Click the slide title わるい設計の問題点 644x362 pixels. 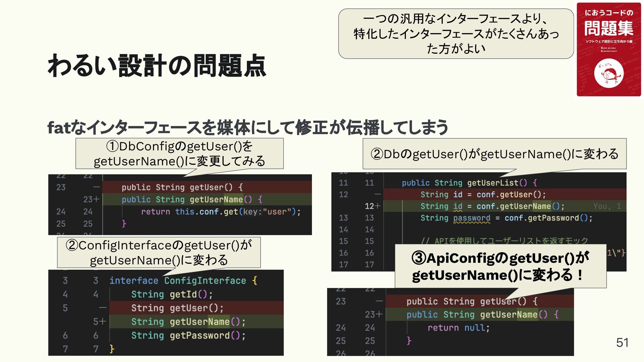coord(157,66)
